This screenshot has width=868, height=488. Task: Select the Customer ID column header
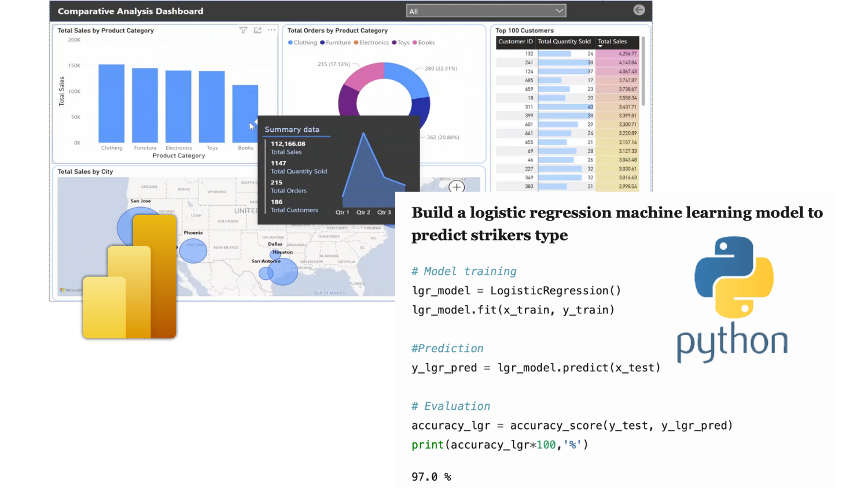pyautogui.click(x=515, y=42)
